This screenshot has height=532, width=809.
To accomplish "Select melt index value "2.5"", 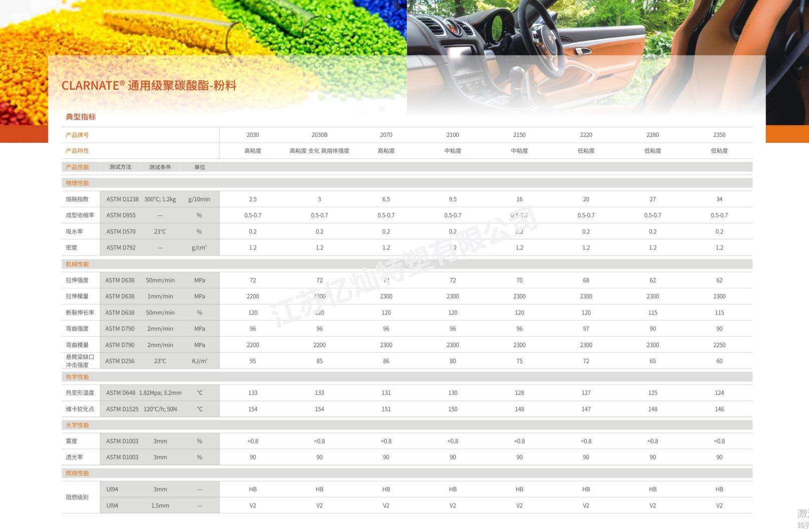I will click(253, 199).
